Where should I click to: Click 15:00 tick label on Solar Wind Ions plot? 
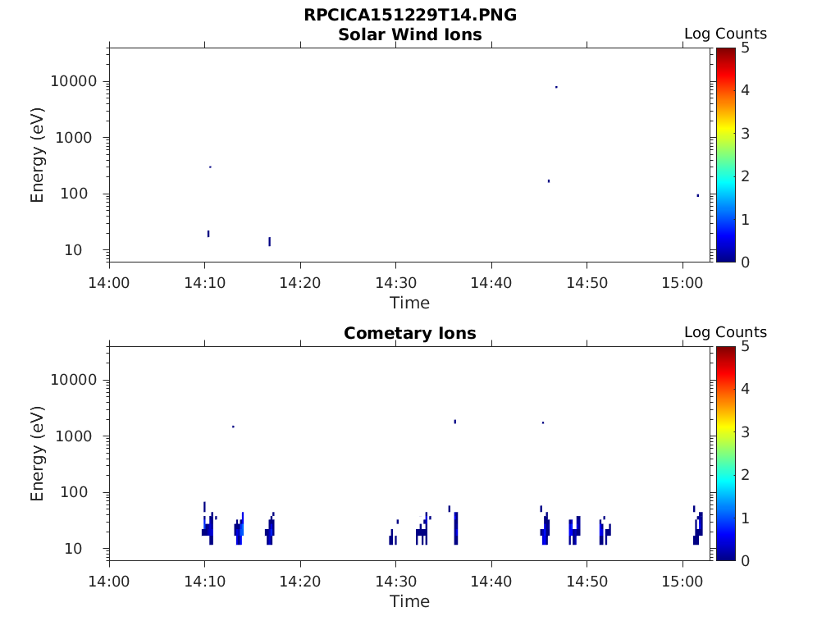pyautogui.click(x=682, y=283)
